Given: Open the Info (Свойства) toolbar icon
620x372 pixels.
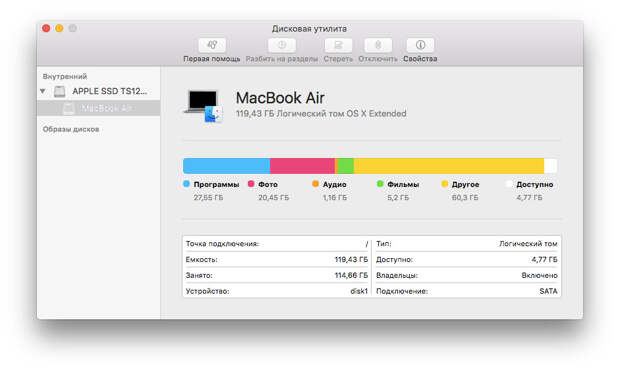Looking at the screenshot, I should (x=420, y=45).
